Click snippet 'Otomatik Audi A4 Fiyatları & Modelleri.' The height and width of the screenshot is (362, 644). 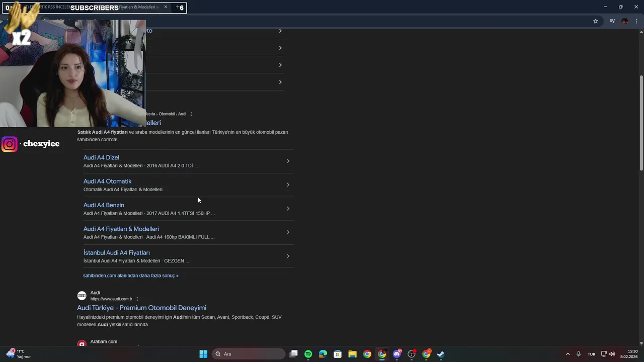pos(123,190)
